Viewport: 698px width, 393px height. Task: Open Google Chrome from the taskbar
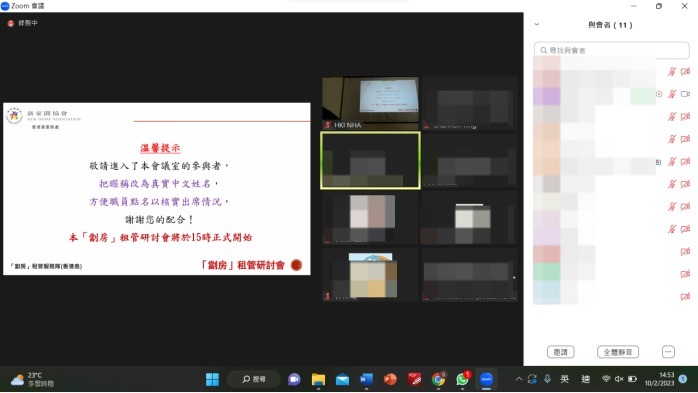[x=438, y=380]
